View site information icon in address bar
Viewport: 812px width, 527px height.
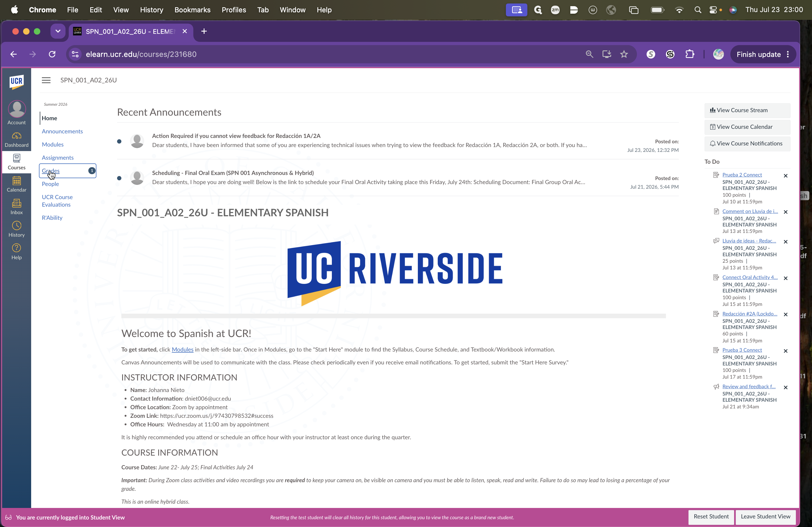click(75, 54)
